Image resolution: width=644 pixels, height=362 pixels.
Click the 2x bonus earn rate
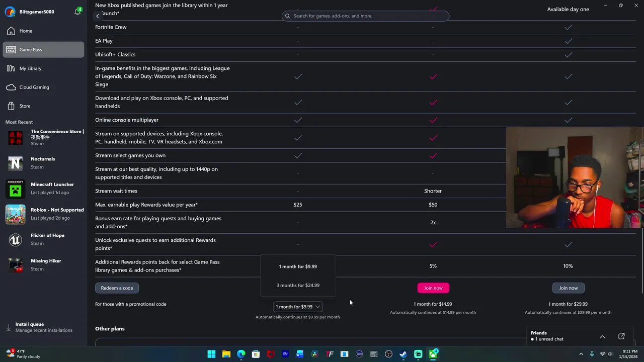pos(433,222)
